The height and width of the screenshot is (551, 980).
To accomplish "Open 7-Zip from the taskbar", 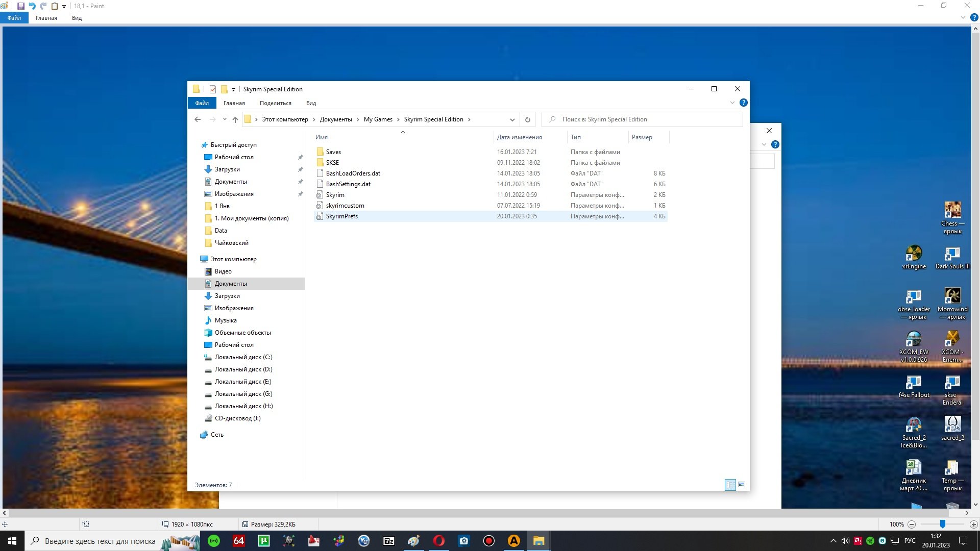I will tap(388, 541).
